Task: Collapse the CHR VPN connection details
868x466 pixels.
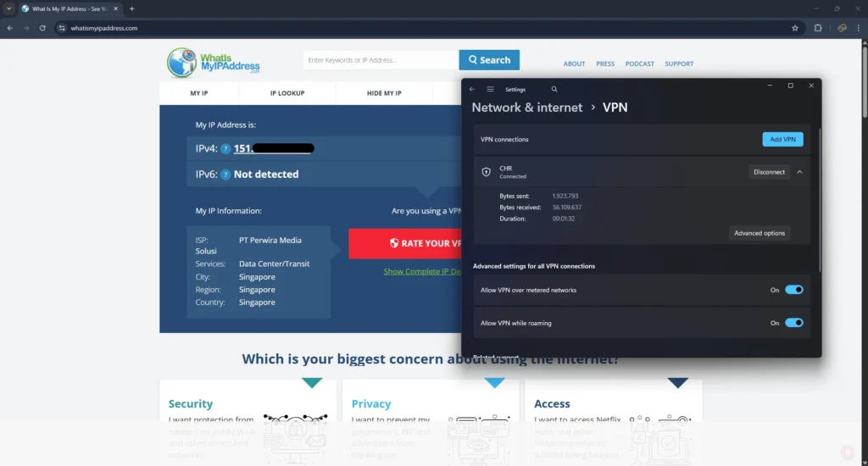Action: (x=799, y=172)
